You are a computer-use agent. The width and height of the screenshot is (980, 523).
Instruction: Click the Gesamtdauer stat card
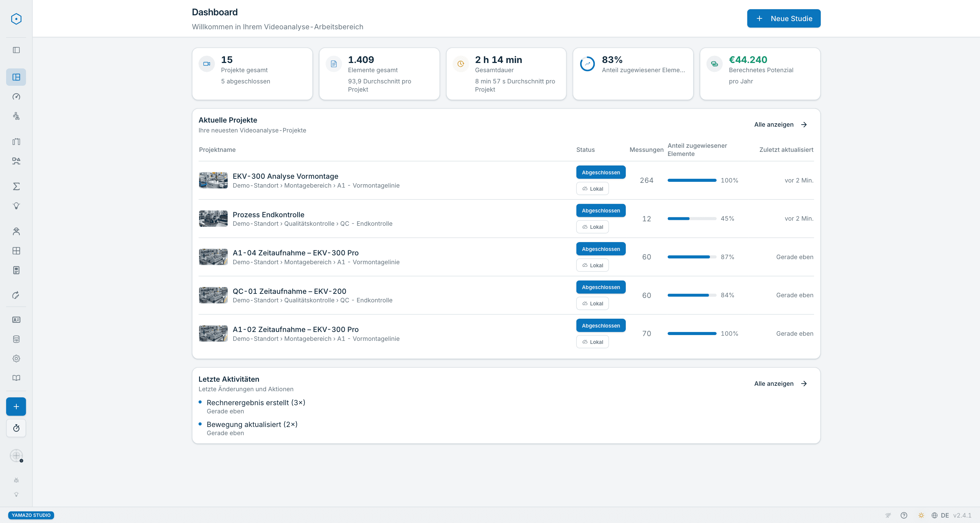pos(506,74)
